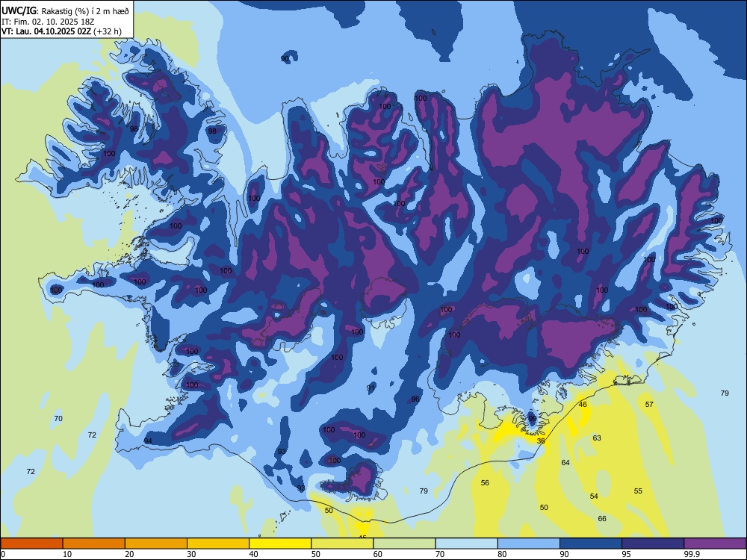Click the '70' value over the western sea
The image size is (747, 560).
click(58, 419)
